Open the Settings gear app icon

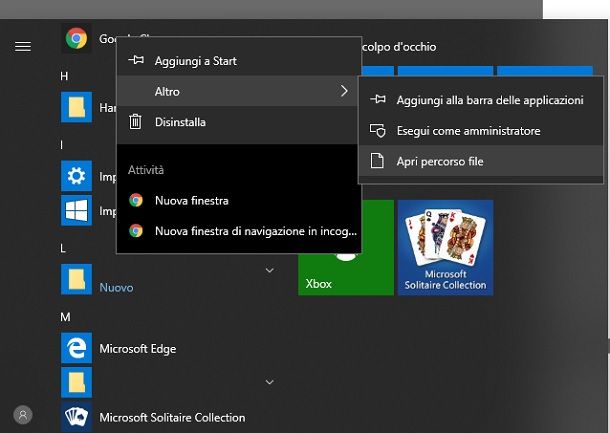point(76,178)
